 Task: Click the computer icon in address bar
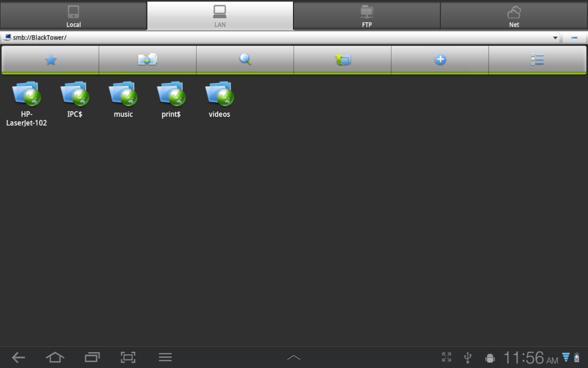[x=7, y=37]
